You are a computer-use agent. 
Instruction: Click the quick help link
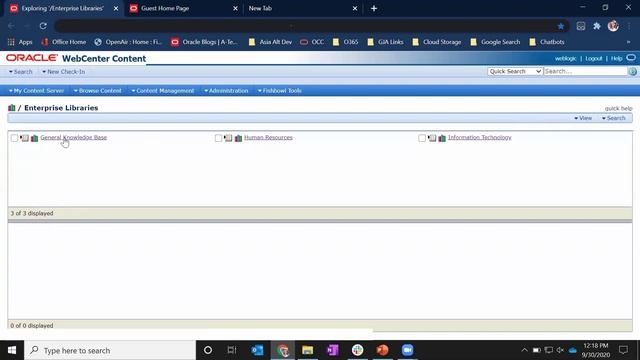click(618, 108)
